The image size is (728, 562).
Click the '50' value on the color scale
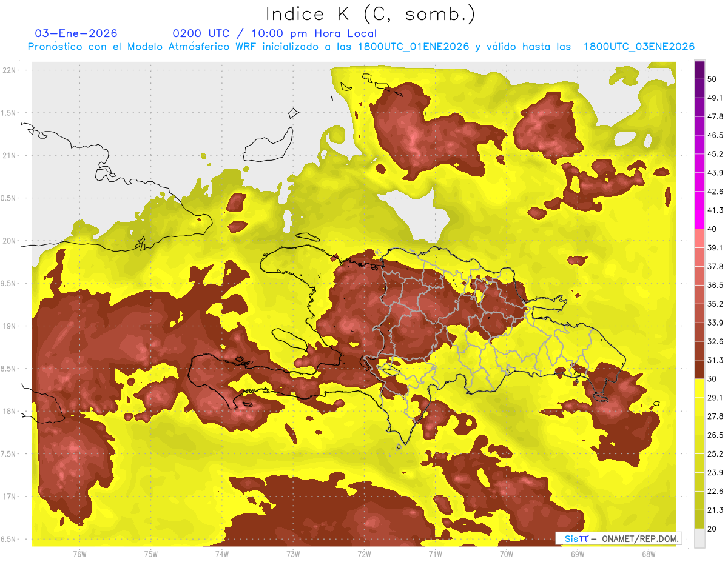pyautogui.click(x=712, y=79)
